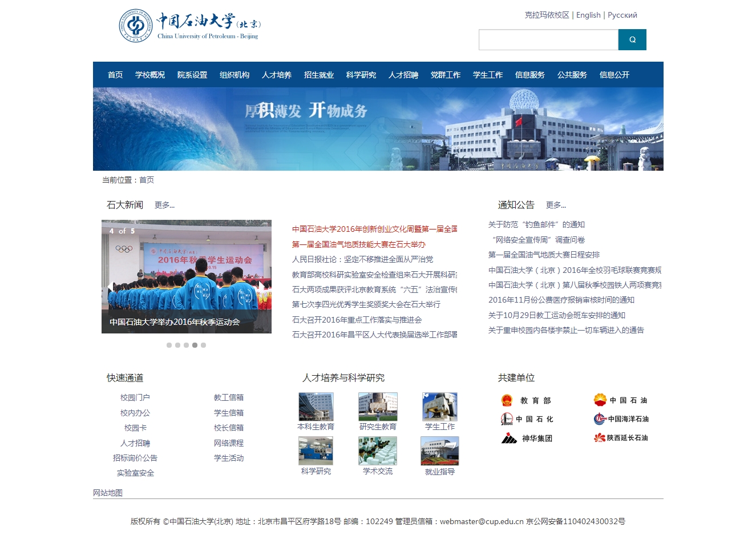
Task: Click the search magnifier button
Action: [632, 40]
